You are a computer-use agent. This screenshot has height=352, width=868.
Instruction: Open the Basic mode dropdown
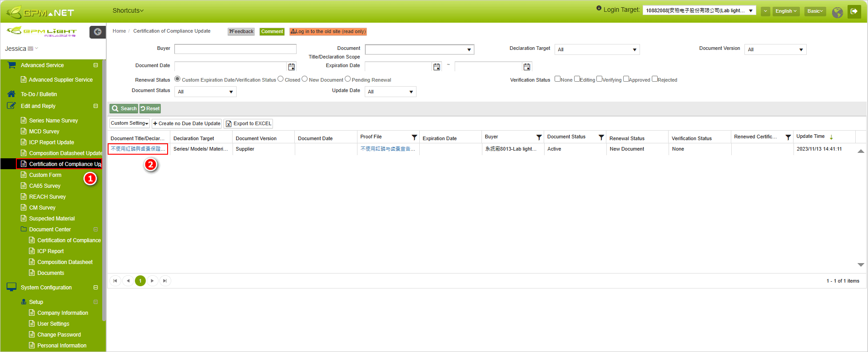(815, 11)
